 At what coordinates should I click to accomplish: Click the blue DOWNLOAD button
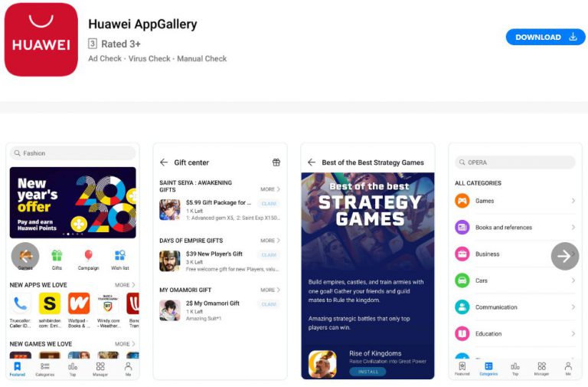(x=545, y=37)
